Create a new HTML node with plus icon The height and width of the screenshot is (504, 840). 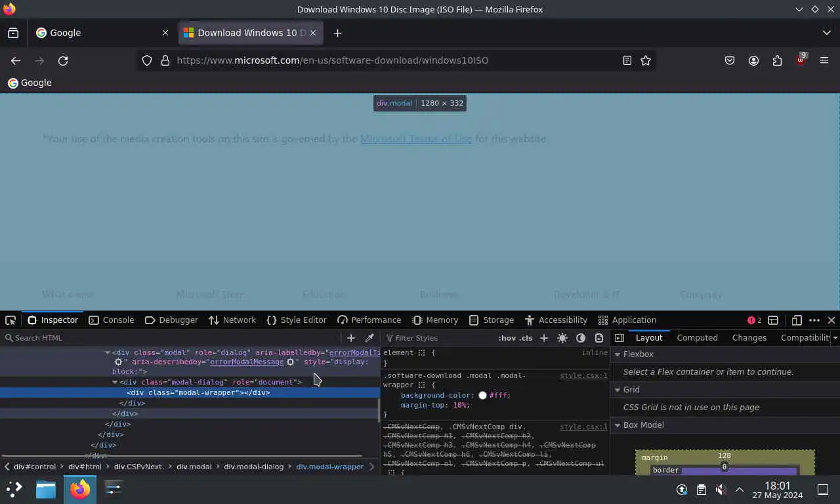(351, 338)
